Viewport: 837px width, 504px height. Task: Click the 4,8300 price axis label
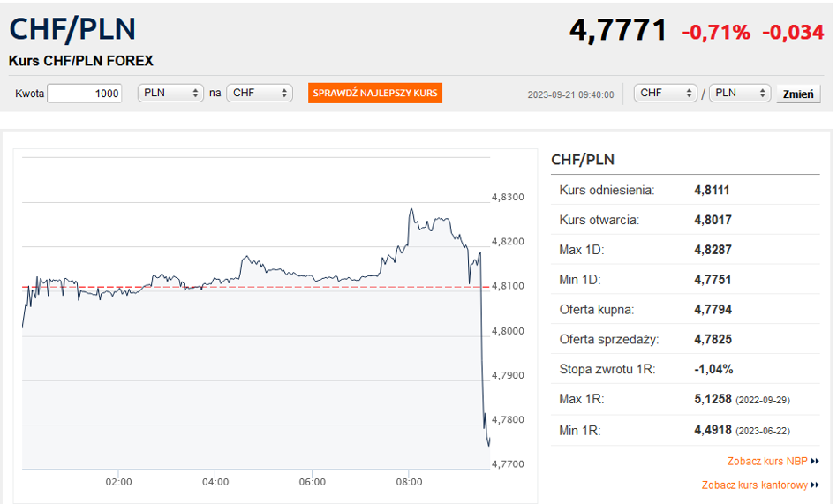tap(508, 197)
